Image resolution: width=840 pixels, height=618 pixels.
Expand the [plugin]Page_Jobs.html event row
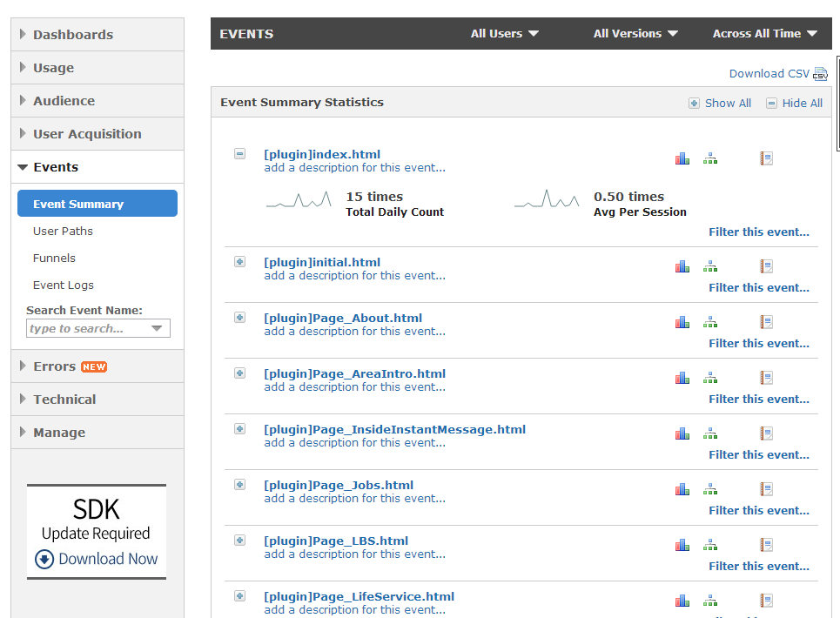239,485
